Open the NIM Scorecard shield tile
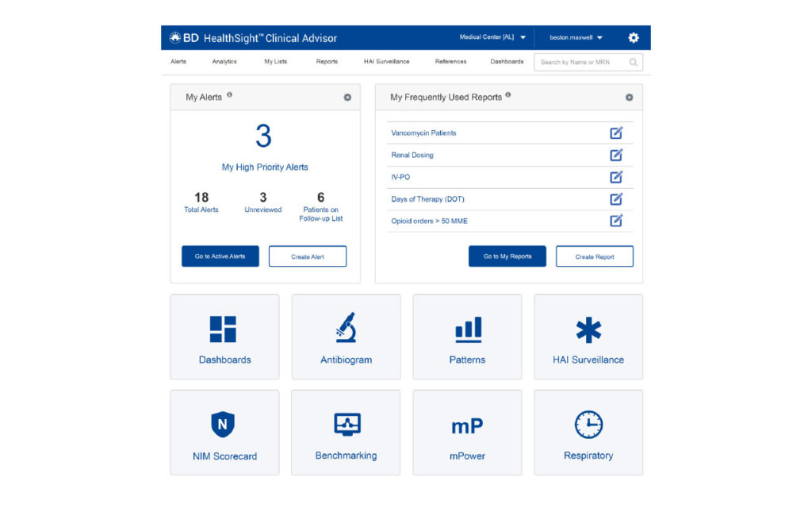The height and width of the screenshot is (508, 812). [223, 425]
